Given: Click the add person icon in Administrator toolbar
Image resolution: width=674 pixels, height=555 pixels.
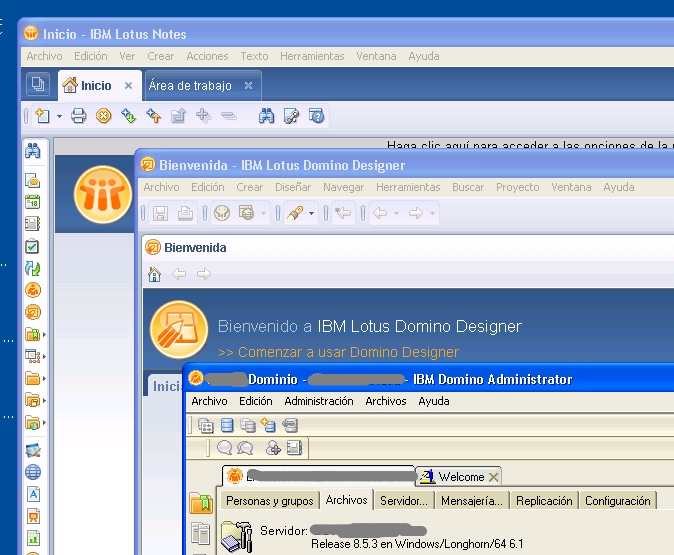Looking at the screenshot, I should tap(273, 448).
